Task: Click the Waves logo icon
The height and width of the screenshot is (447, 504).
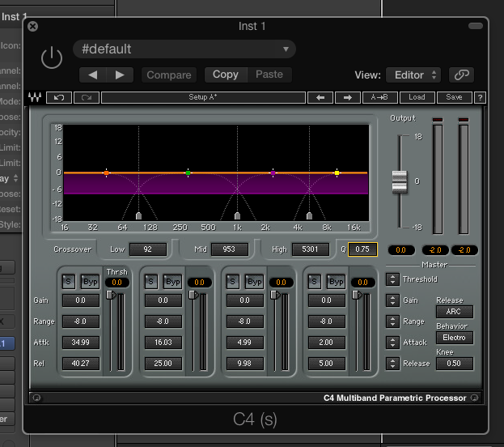Action: coord(36,97)
